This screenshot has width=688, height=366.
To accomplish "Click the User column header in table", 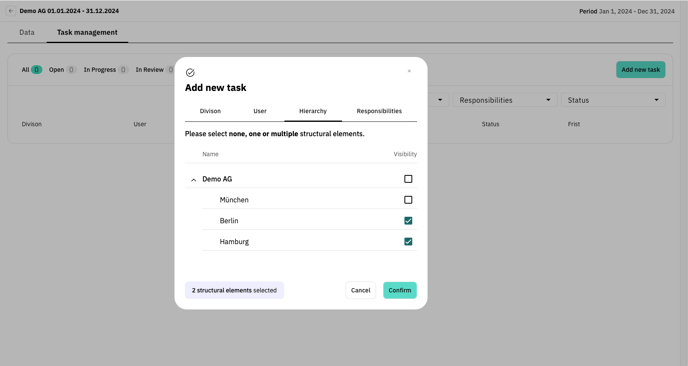I will pyautogui.click(x=140, y=124).
